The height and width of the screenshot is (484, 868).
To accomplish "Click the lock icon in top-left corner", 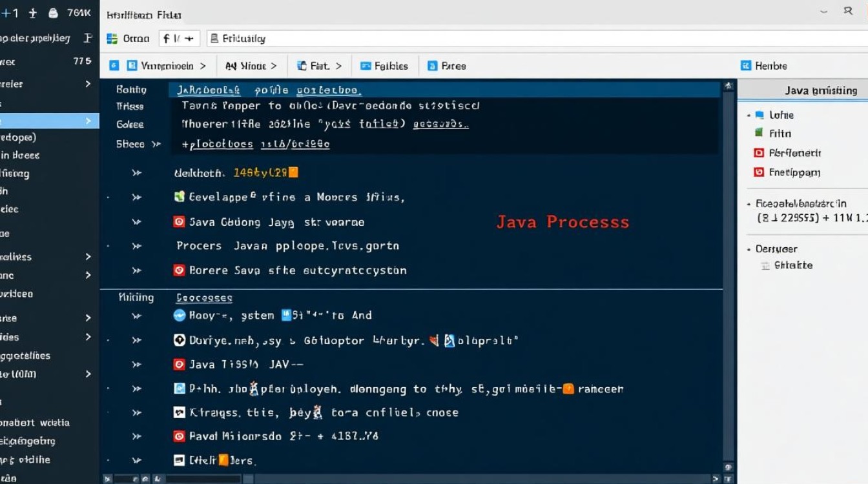I will tap(53, 13).
